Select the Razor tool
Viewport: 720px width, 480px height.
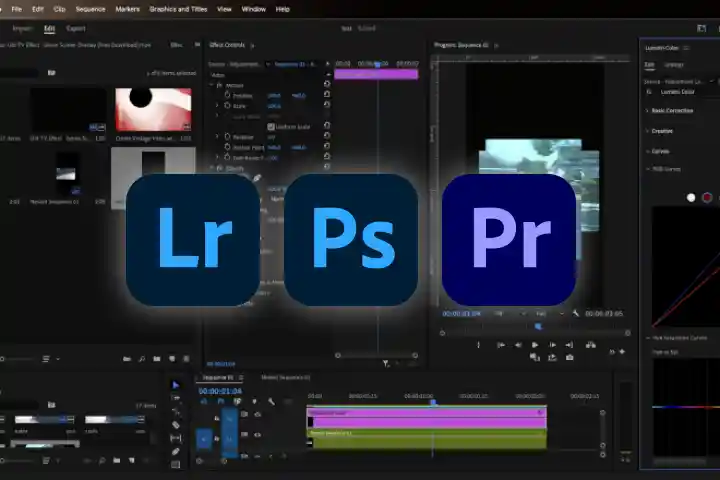[x=175, y=425]
